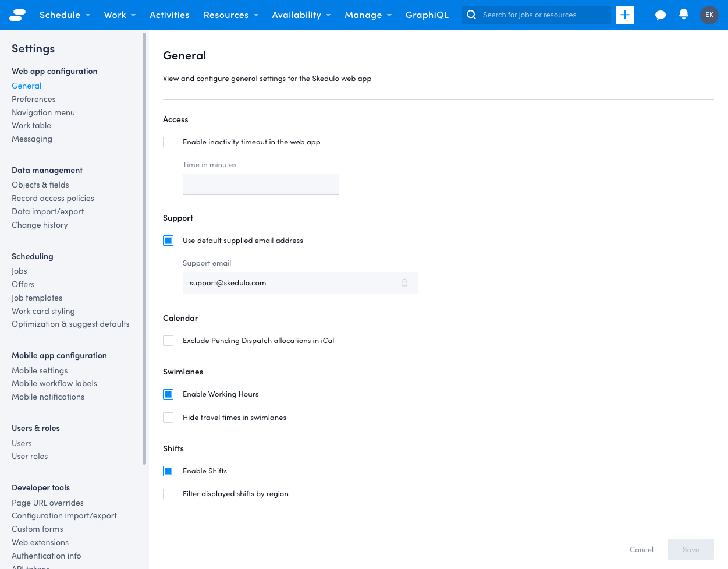Open the Manage dropdown menu
Viewport: 728px width, 569px height.
pos(364,15)
